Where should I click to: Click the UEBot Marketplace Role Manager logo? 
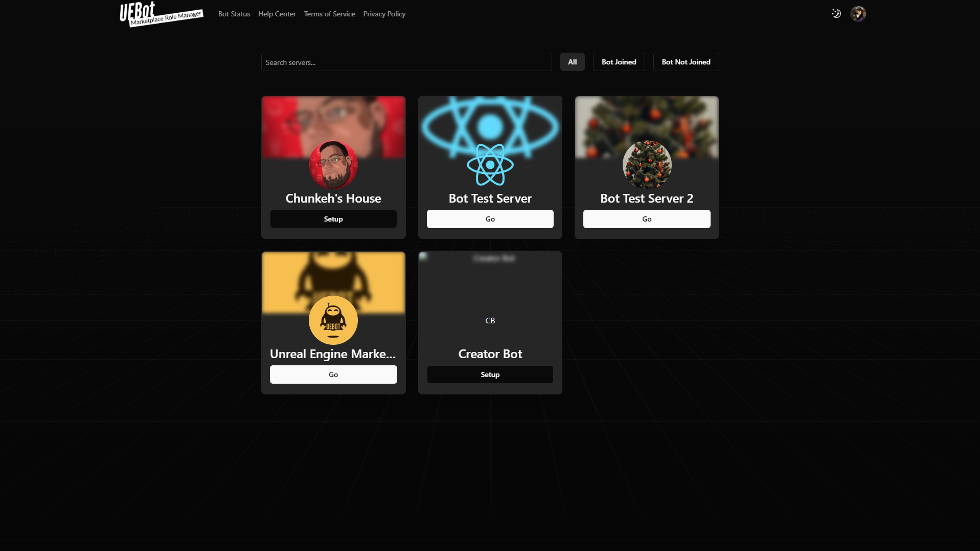tap(162, 14)
